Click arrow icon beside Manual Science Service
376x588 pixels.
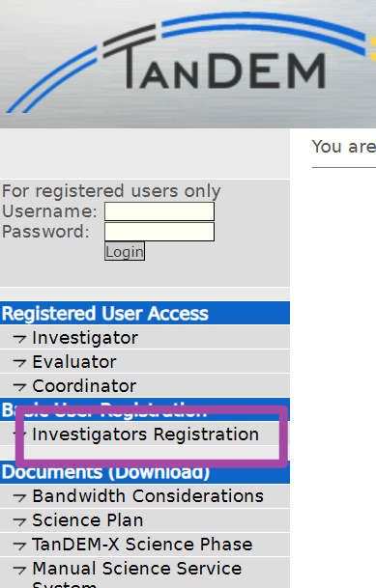click(x=19, y=570)
